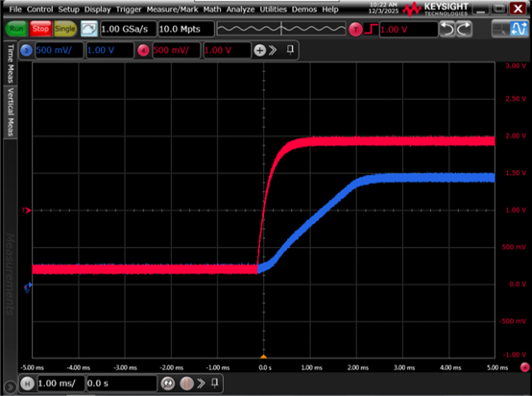Add a channel with the plus icon
The width and height of the screenshot is (532, 396).
259,51
